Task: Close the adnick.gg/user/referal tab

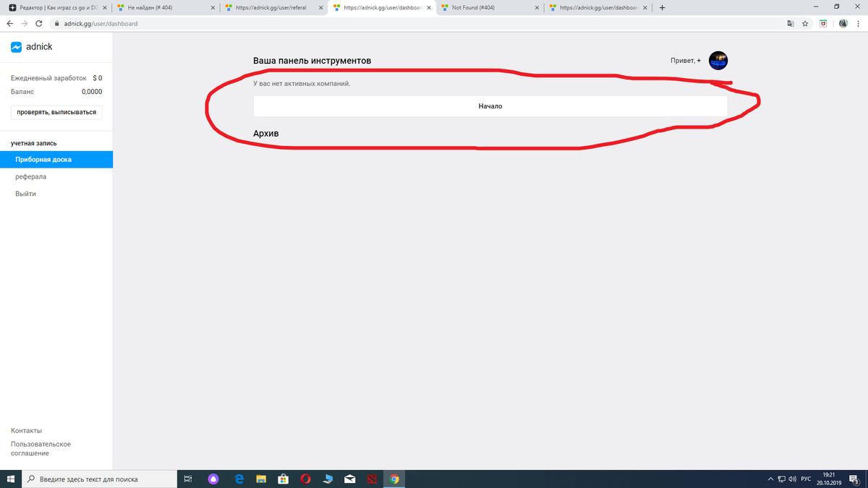Action: tap(320, 8)
